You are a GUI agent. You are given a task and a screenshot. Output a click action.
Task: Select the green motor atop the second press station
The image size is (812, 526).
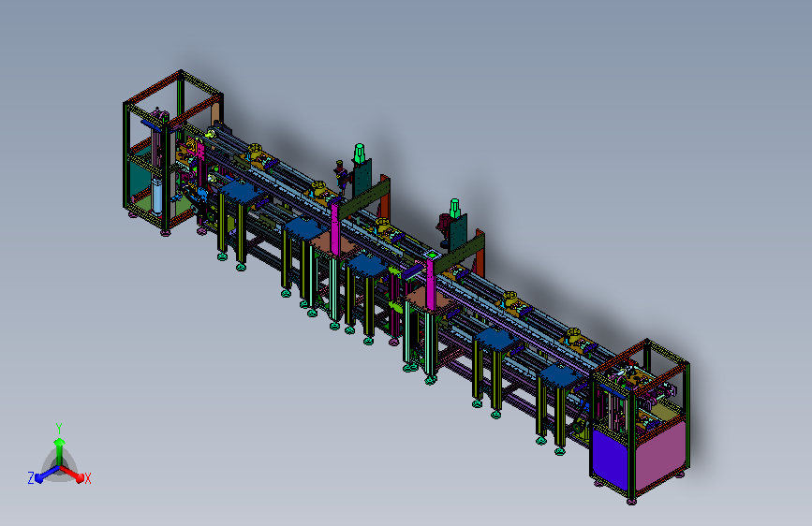[x=454, y=209]
